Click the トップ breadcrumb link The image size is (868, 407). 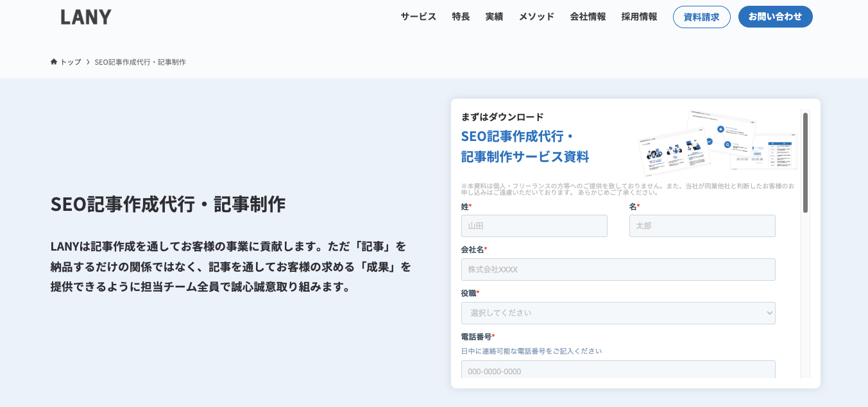pyautogui.click(x=69, y=62)
